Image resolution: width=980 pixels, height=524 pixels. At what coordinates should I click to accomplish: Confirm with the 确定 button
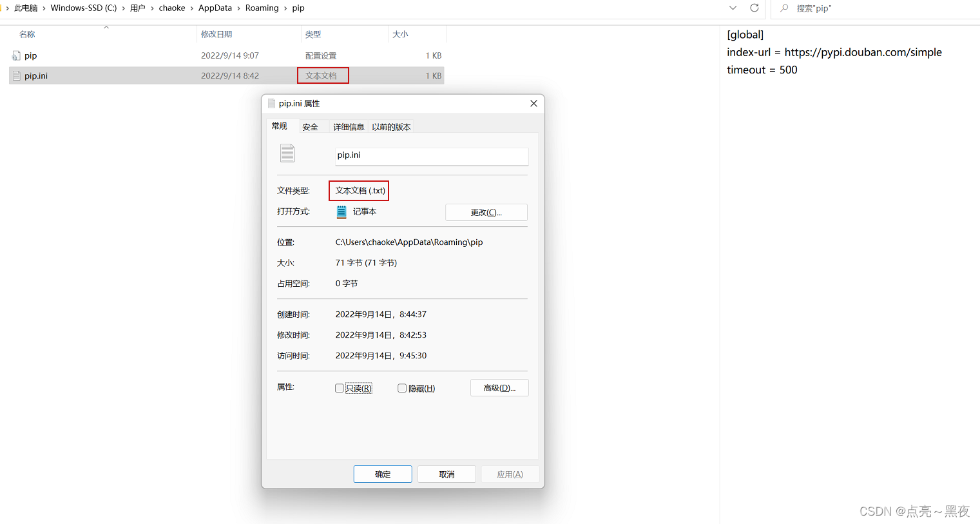click(x=383, y=474)
